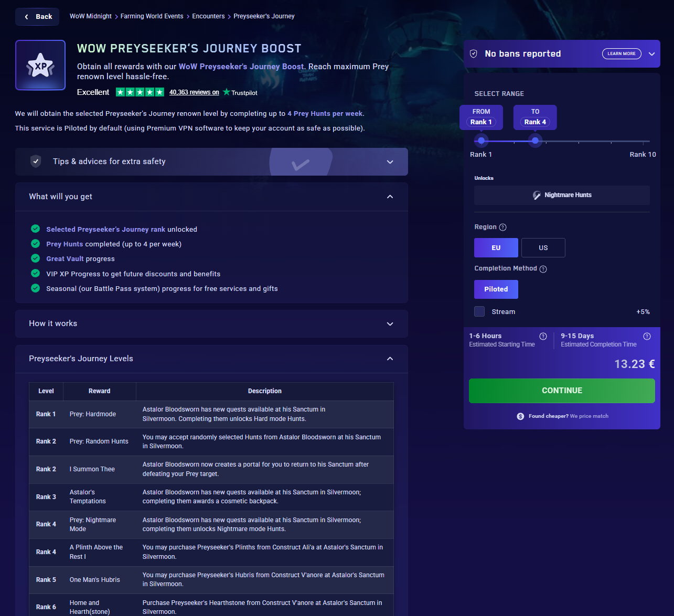Open Preyseeker's Journey breadcrumb
674x616 pixels.
[264, 16]
